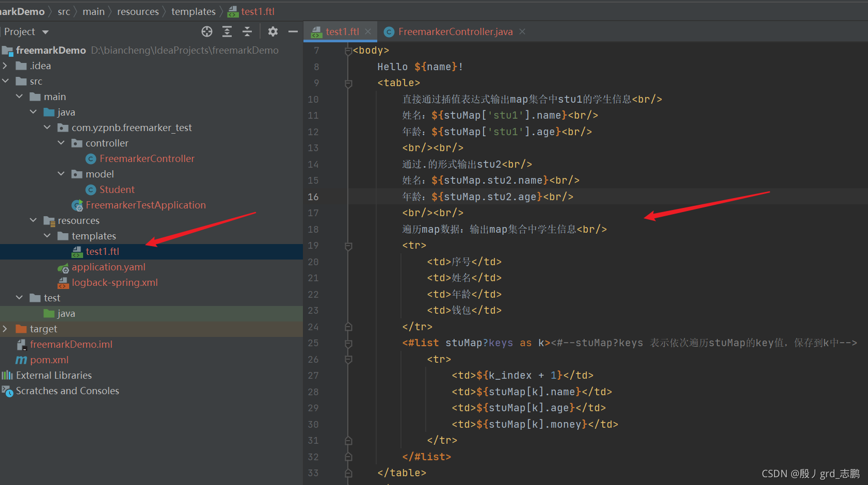This screenshot has height=485, width=868.
Task: Click the locate/select opened file icon
Action: [207, 31]
